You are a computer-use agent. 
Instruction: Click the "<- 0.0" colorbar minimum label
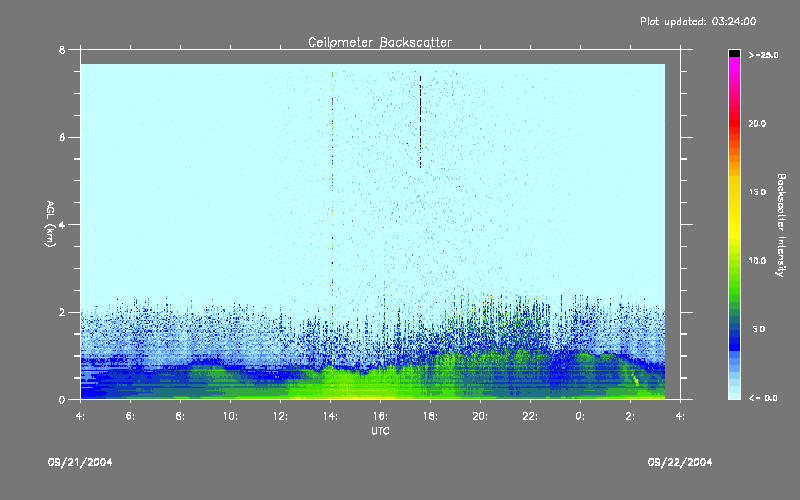(x=763, y=398)
